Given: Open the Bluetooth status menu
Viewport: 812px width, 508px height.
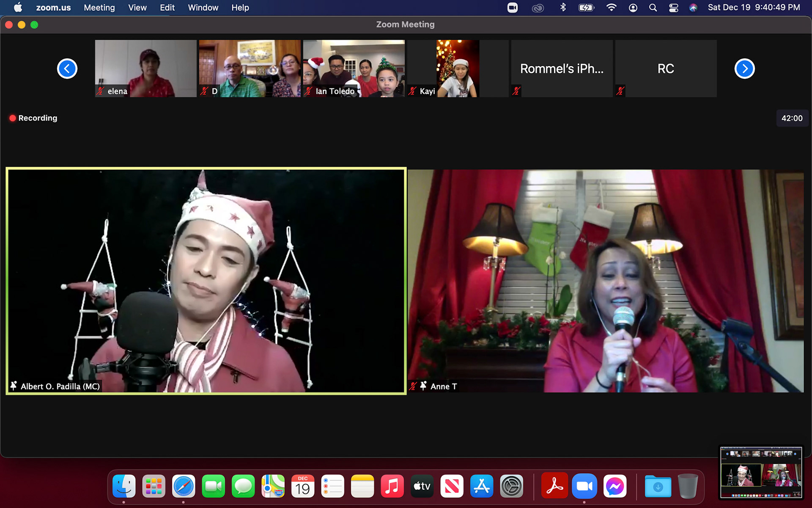Looking at the screenshot, I should click(563, 8).
